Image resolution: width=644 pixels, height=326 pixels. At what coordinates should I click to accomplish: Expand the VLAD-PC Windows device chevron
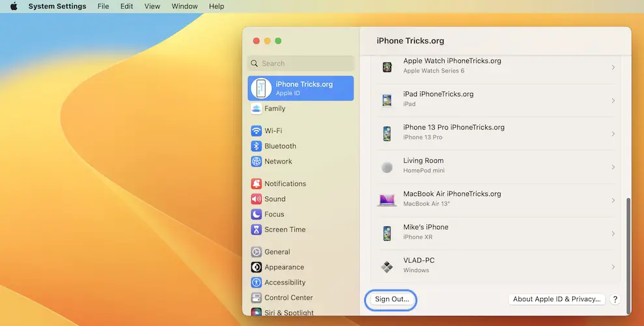(x=613, y=267)
